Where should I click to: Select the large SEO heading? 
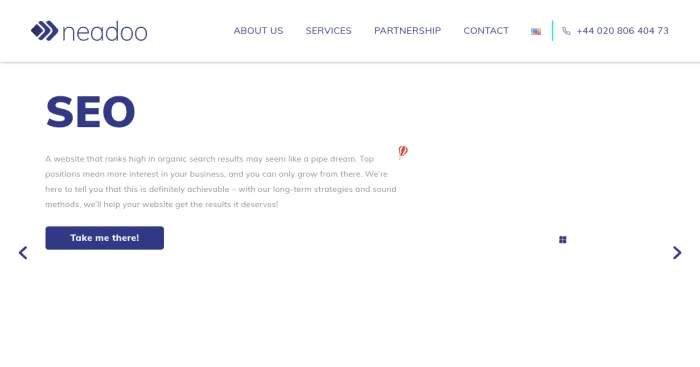pos(90,111)
